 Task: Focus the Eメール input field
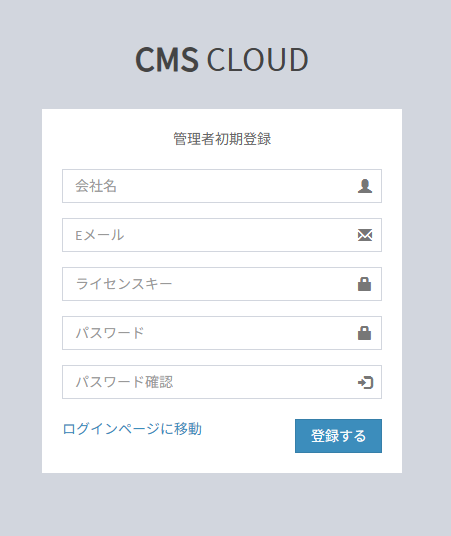tap(222, 235)
